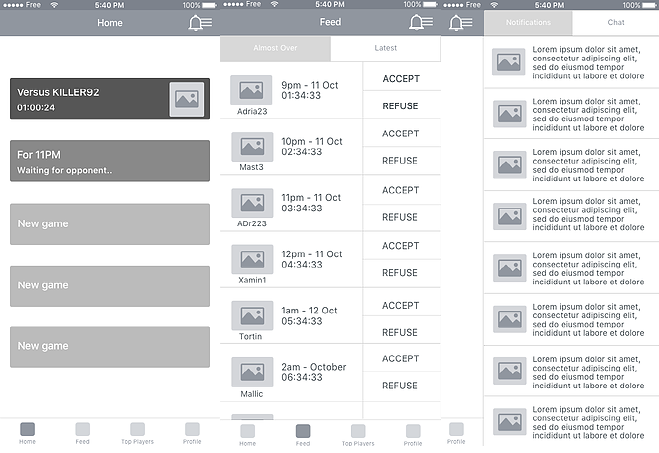
Task: Open Adria23's avatar image
Action: [x=252, y=91]
